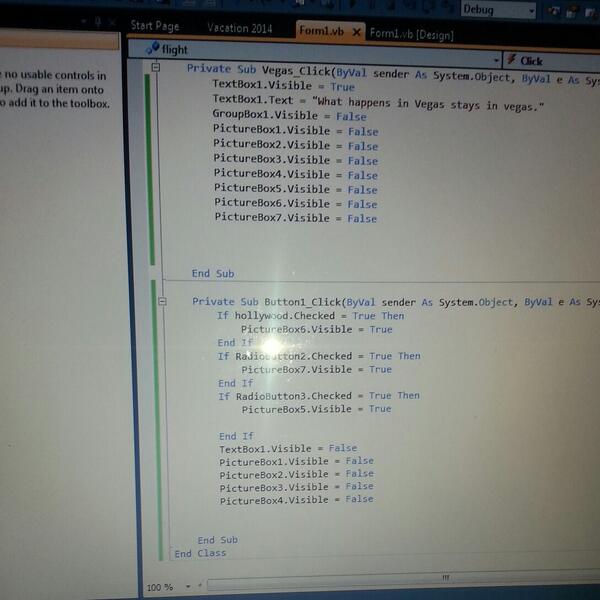Screen dimensions: 600x600
Task: Switch to the Start Page tab
Action: point(155,26)
